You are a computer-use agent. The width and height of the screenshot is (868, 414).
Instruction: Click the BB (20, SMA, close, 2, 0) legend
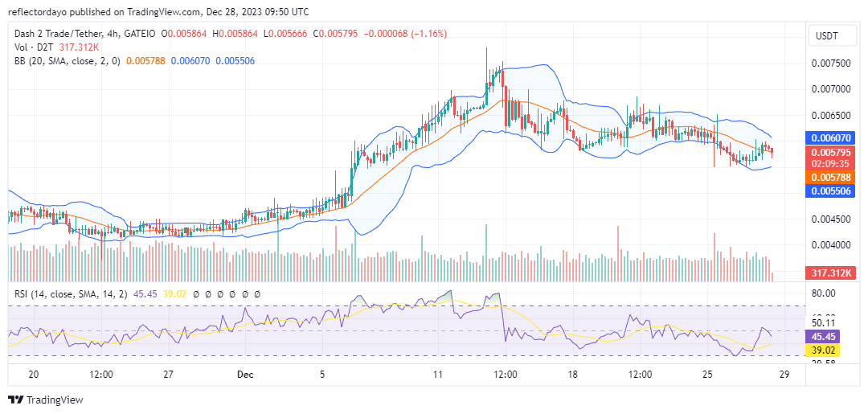67,61
